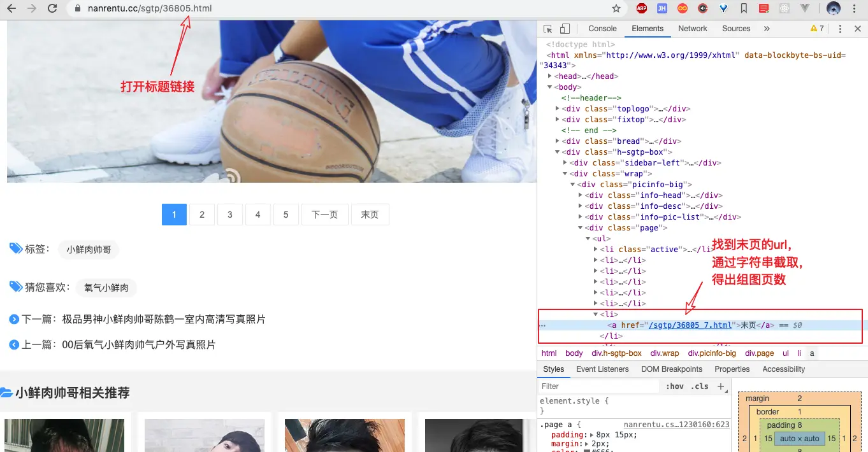
Task: Expand the div class bread node
Action: click(558, 141)
